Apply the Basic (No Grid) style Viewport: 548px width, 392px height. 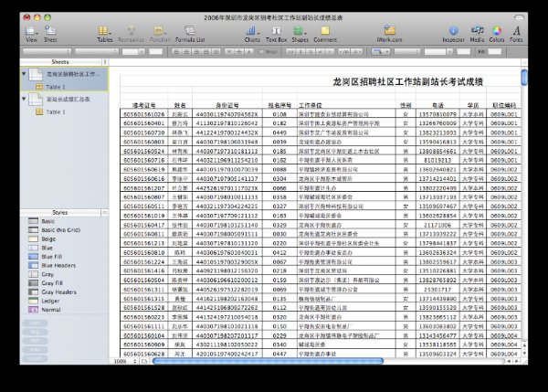click(x=54, y=229)
